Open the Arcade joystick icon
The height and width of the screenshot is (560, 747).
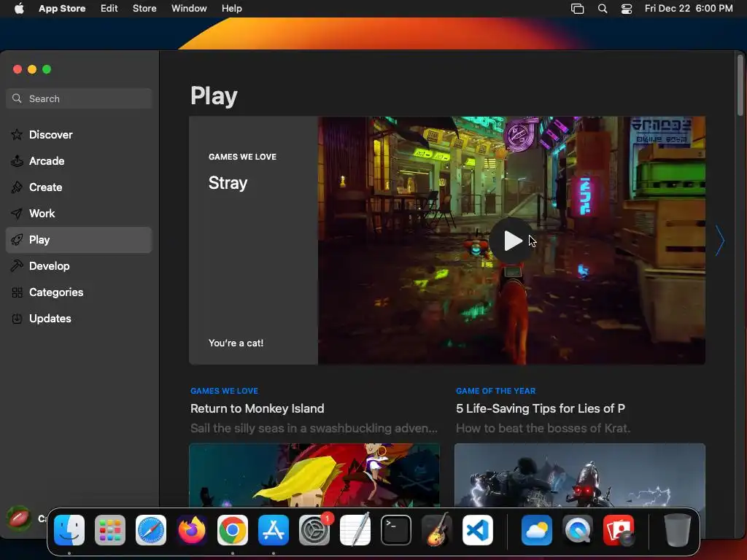(x=17, y=161)
